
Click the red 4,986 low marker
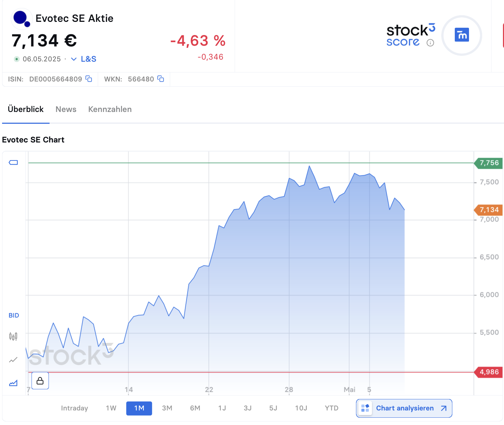488,372
